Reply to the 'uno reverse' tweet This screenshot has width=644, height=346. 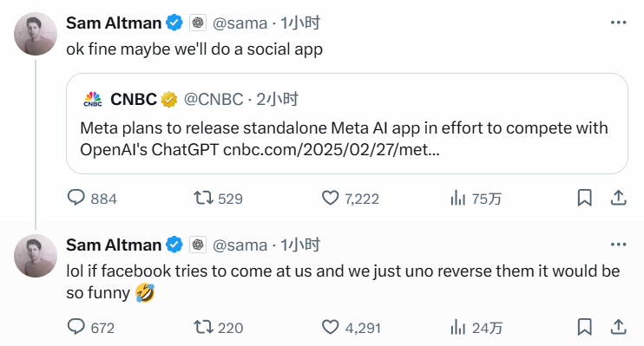pos(76,327)
